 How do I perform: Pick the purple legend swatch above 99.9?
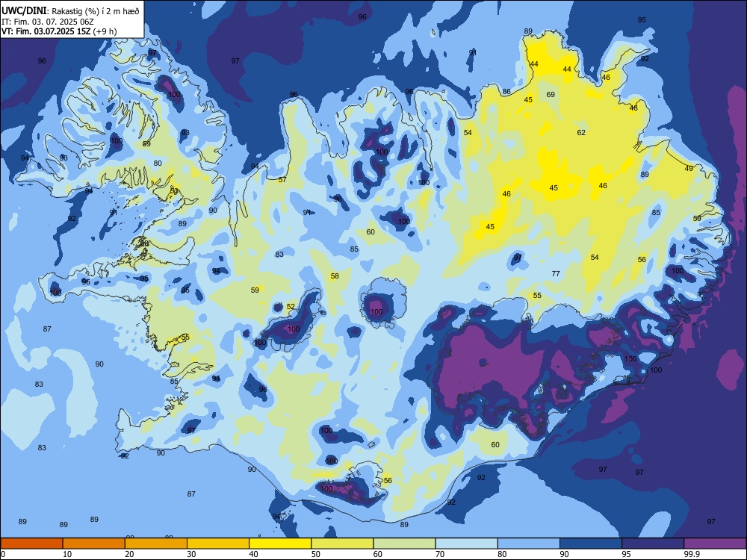pyautogui.click(x=715, y=544)
